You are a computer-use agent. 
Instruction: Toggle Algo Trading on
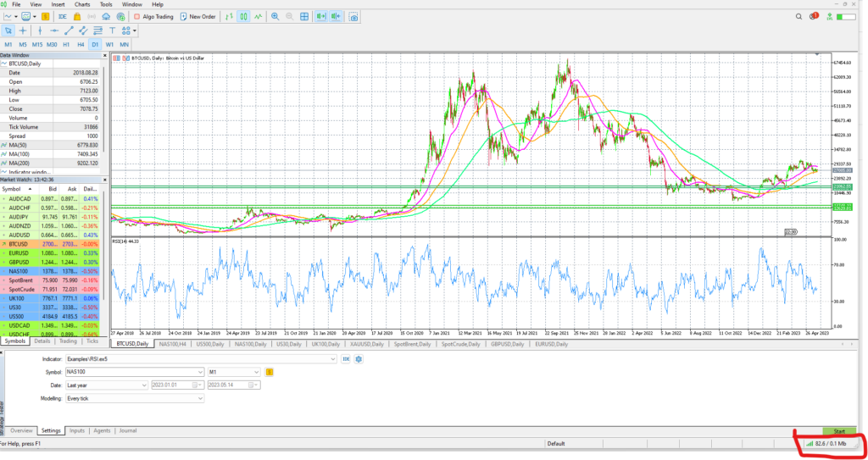(x=153, y=17)
